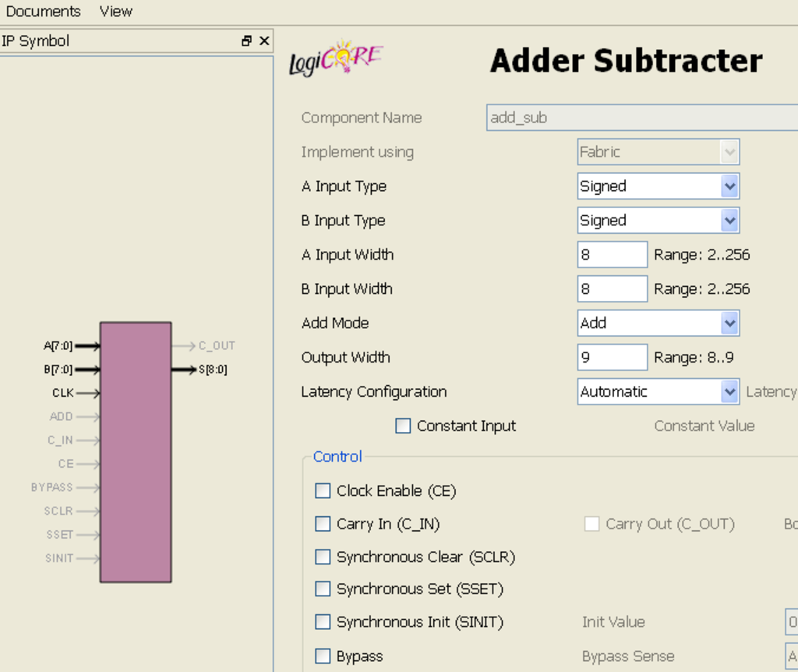Click the A[7:0] input port arrow

pyautogui.click(x=87, y=346)
